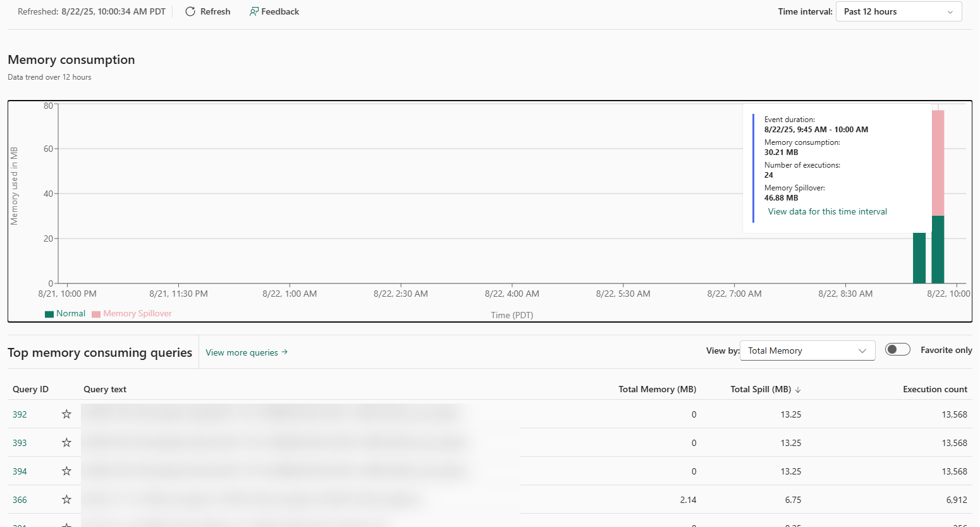Expand the View by Total Memory dropdown
The height and width of the screenshot is (527, 980).
[807, 350]
